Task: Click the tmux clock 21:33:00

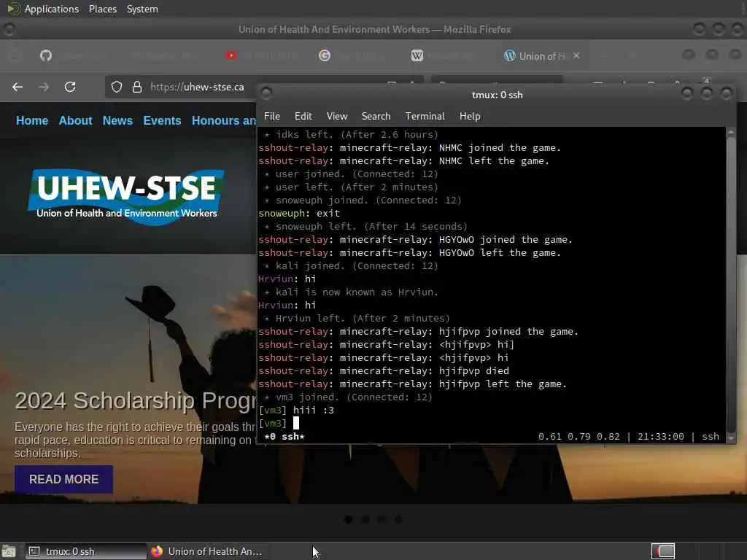Action: pyautogui.click(x=661, y=437)
